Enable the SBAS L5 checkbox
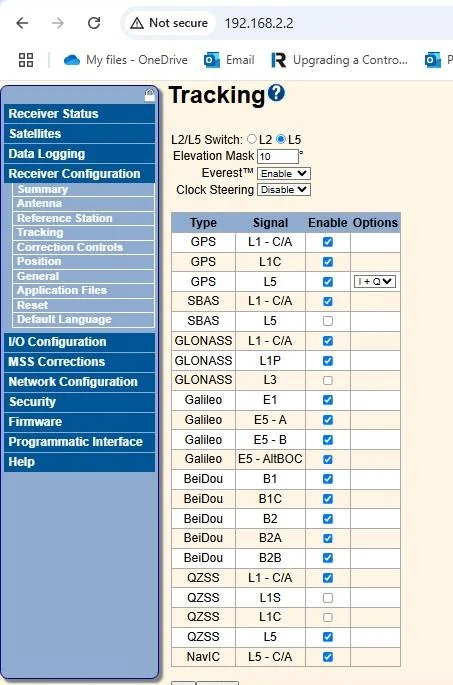The height and width of the screenshot is (685, 453). tap(328, 321)
